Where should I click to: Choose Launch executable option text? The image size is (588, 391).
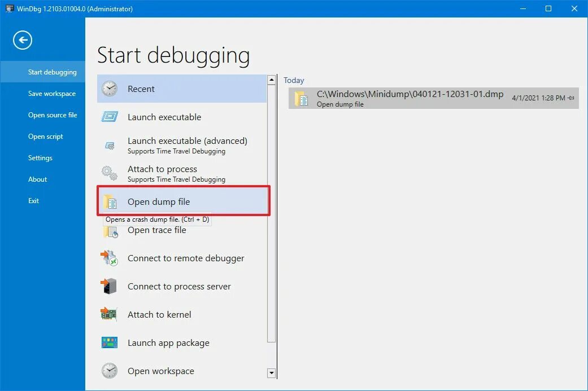click(164, 117)
